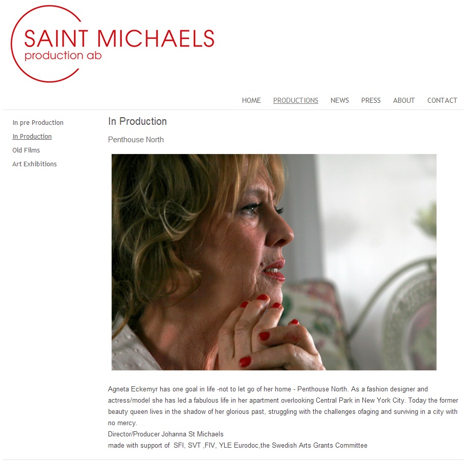The width and height of the screenshot is (476, 462).
Task: Open the PRODUCTIONS menu item
Action: (x=296, y=100)
